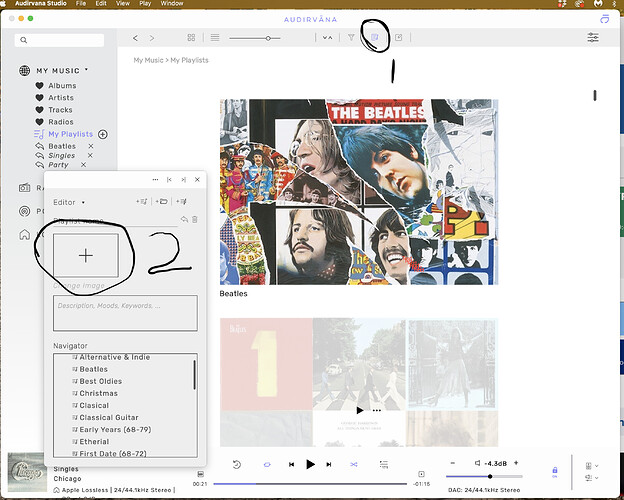Click the home icon in the sidebar
624x500 pixels.
pyautogui.click(x=25, y=234)
